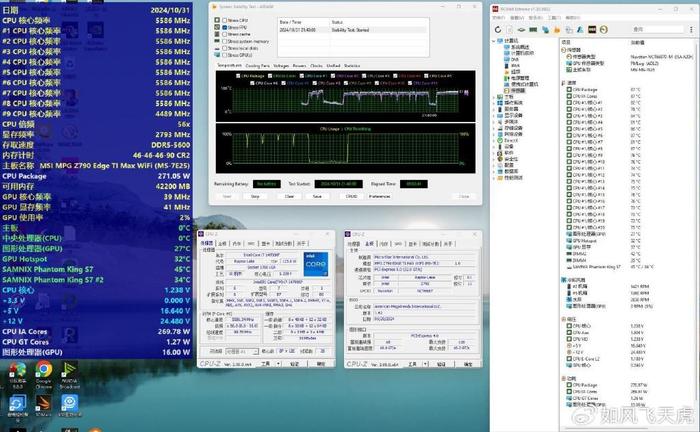
Task: Toggle CPU Core #1 checkbox in temperature graph
Action: 302,76
